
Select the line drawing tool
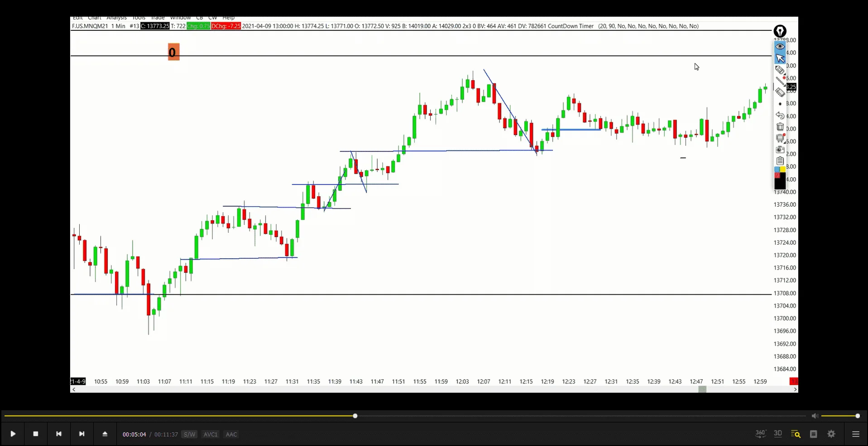coord(780,81)
